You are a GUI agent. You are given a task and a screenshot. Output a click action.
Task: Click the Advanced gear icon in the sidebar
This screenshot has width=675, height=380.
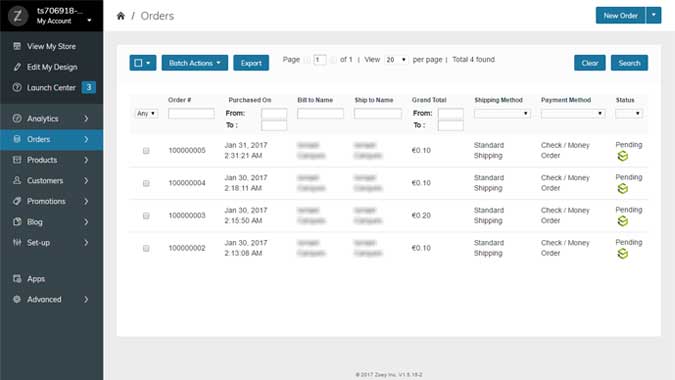tap(17, 299)
